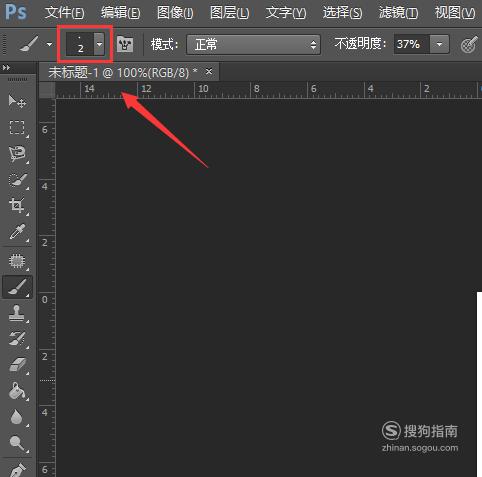This screenshot has height=477, width=482.
Task: Click the 模式 label
Action: pos(164,44)
